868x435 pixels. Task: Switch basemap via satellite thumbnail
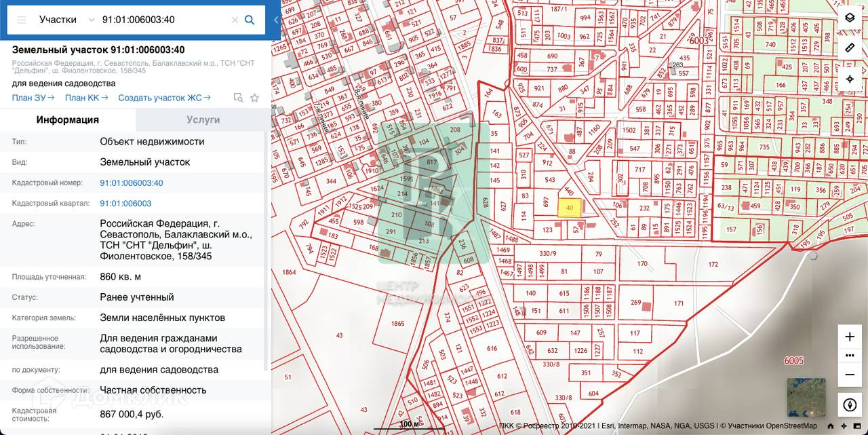[x=806, y=397]
